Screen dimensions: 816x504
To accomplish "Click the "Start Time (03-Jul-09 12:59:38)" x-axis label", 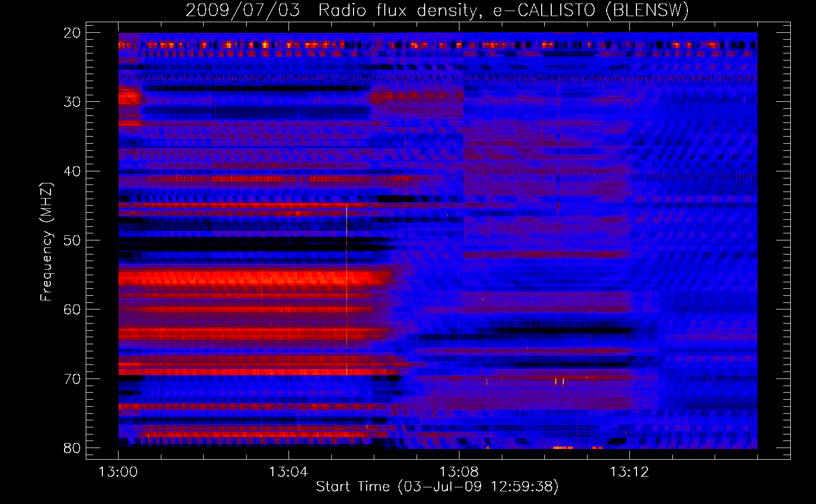I will (x=437, y=487).
